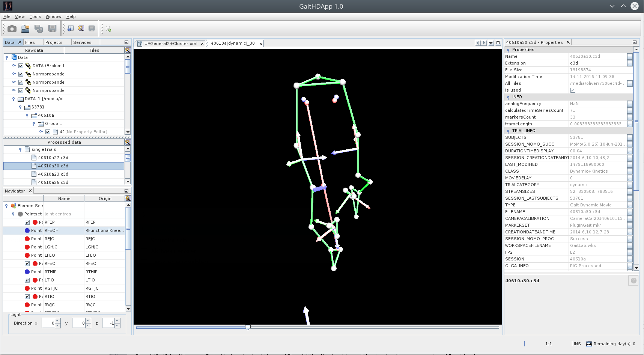Increment the light direction z value
Screen dimensions: 644x355
117,321
